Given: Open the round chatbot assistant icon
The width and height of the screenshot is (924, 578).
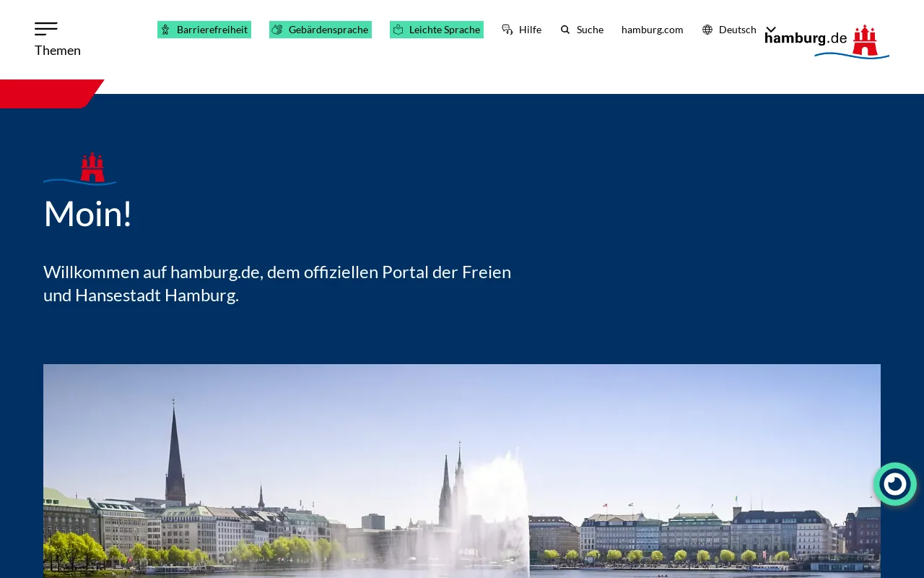Looking at the screenshot, I should [895, 484].
